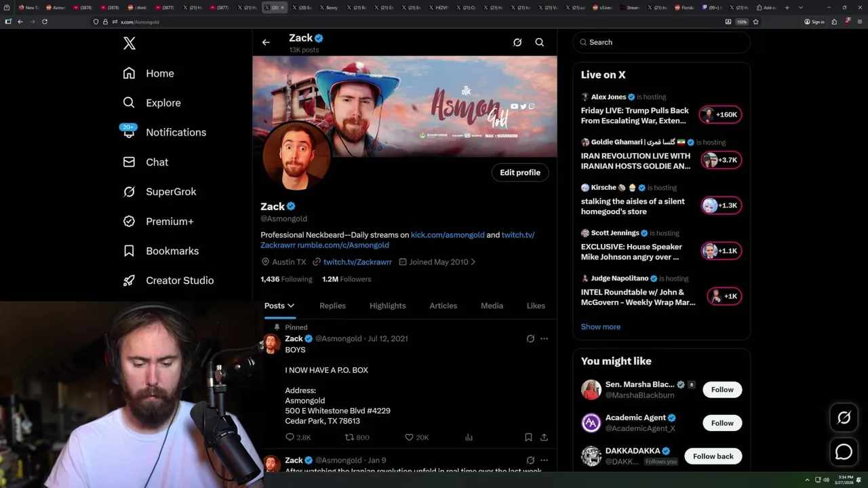The image size is (868, 488).
Task: Bookmark the pinned post
Action: (x=528, y=438)
